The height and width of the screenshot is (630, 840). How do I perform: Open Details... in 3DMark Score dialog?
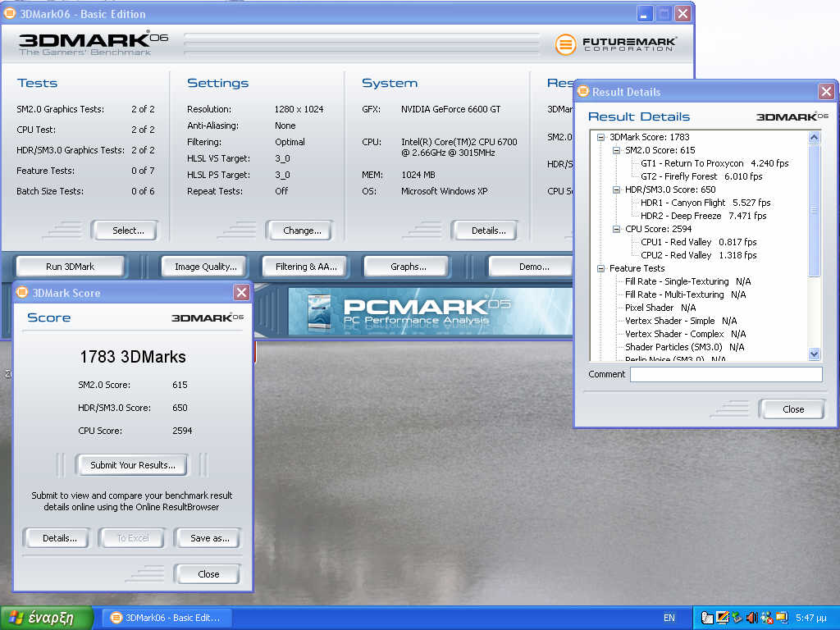(x=57, y=538)
